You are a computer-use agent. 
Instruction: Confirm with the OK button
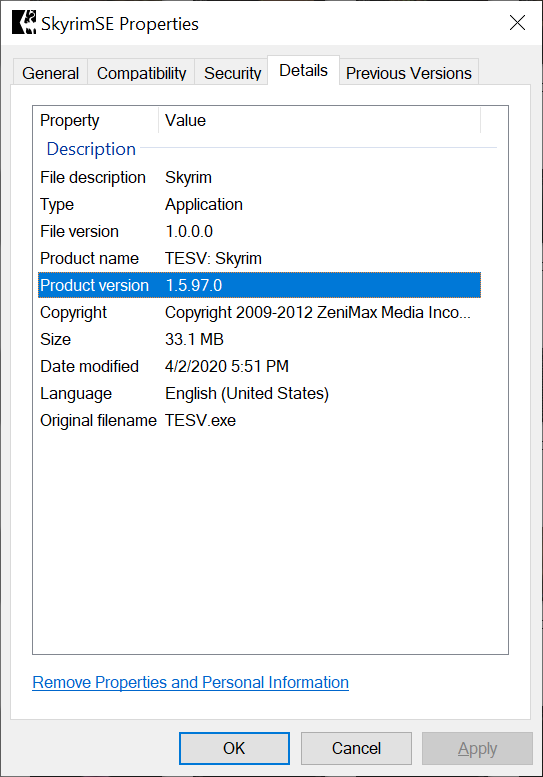[234, 748]
